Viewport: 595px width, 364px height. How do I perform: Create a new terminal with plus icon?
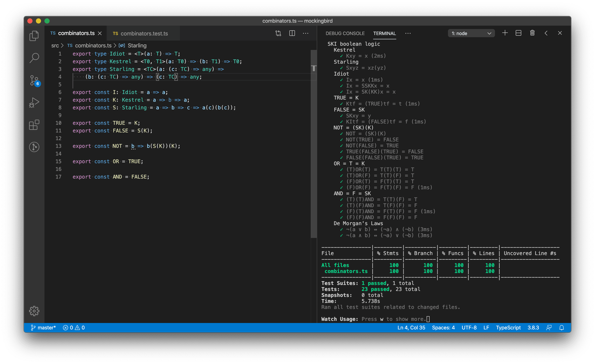505,33
